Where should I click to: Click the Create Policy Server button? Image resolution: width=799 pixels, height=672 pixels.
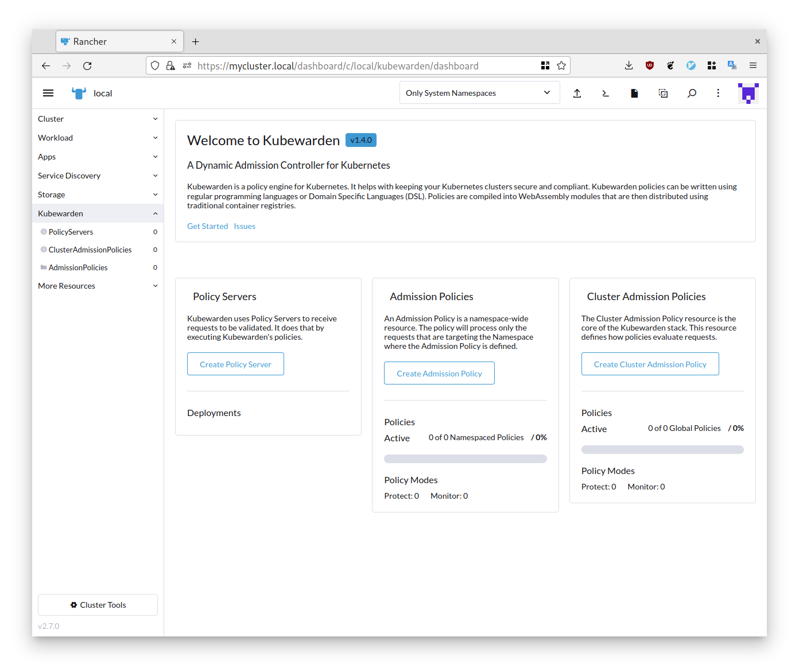click(x=235, y=364)
